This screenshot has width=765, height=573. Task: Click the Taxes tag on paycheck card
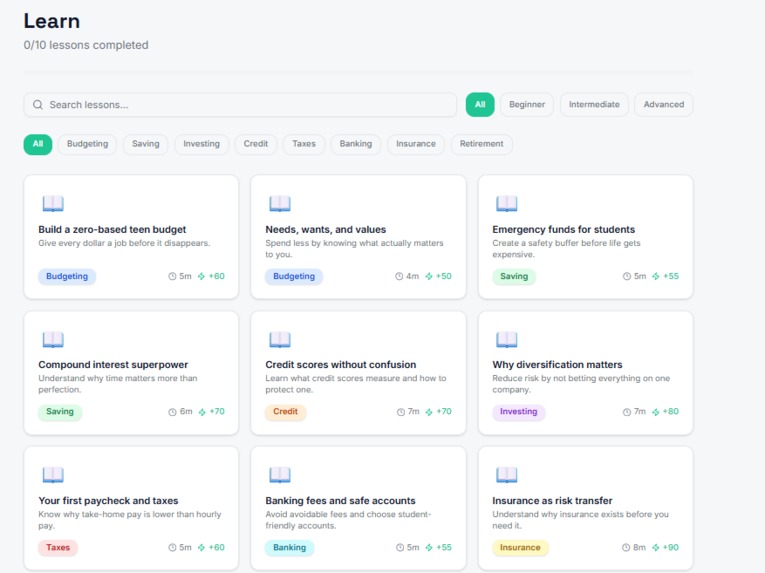58,548
